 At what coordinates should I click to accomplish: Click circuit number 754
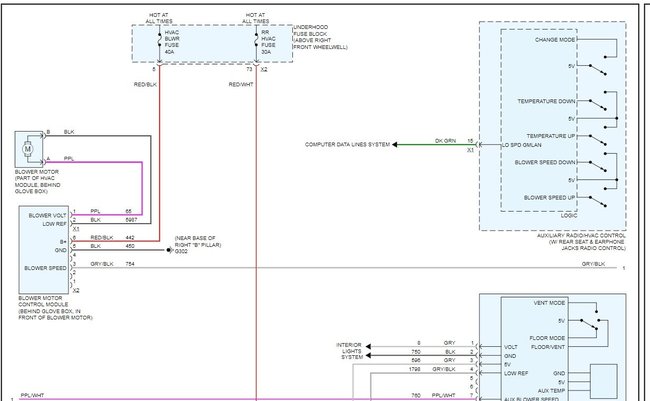130,263
